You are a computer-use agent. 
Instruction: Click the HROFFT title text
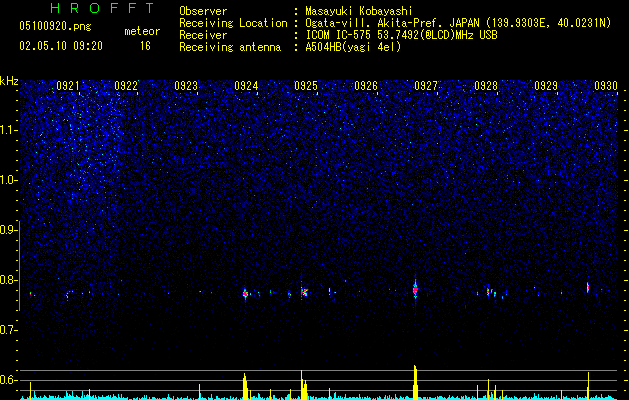pos(103,8)
